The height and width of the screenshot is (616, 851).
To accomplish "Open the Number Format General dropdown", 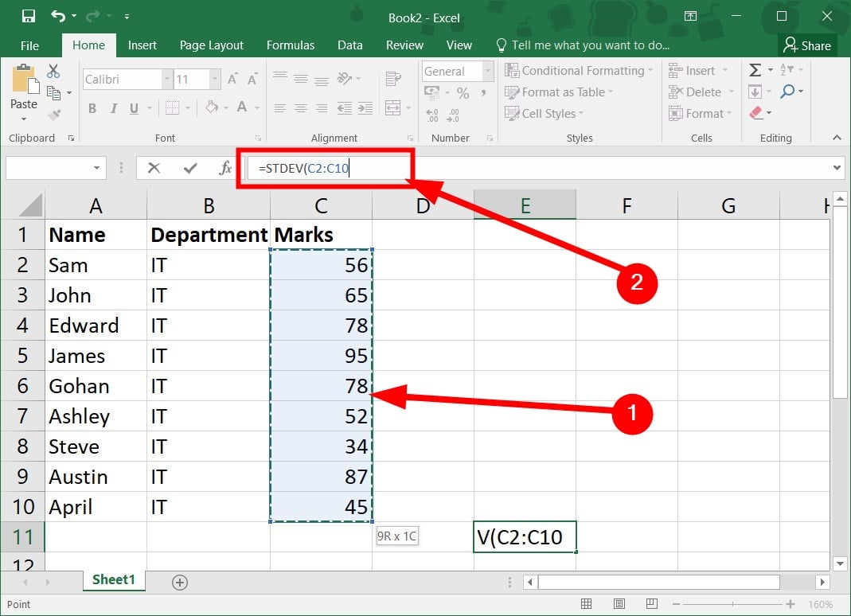I will pos(487,71).
